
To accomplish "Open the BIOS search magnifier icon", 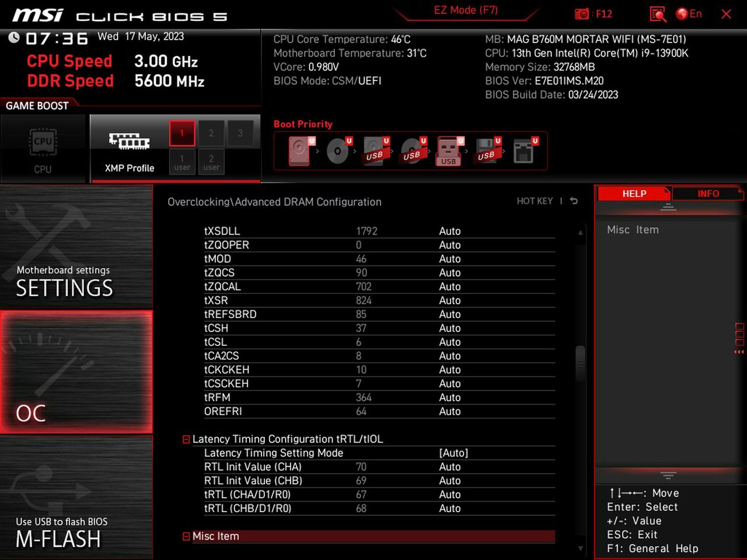I will (658, 14).
